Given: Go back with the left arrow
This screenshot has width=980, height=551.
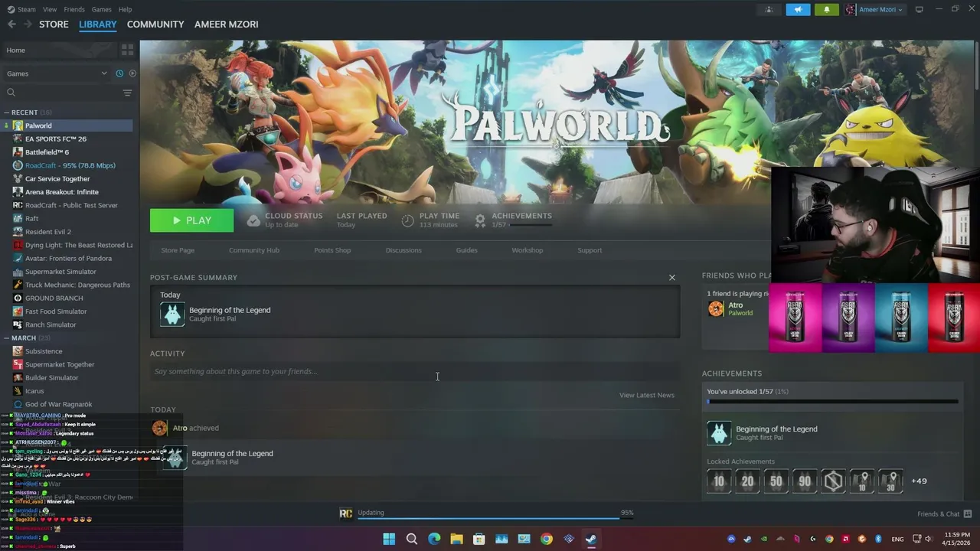Looking at the screenshot, I should point(11,24).
